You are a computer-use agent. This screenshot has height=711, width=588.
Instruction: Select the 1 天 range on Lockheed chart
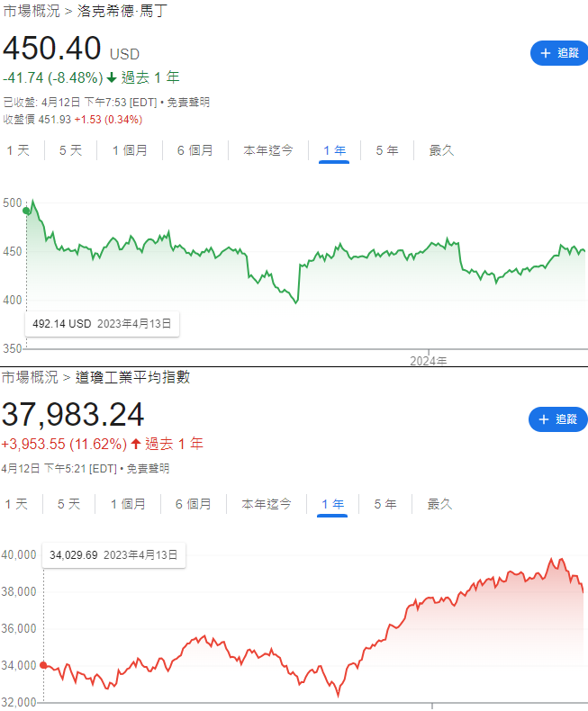18,150
